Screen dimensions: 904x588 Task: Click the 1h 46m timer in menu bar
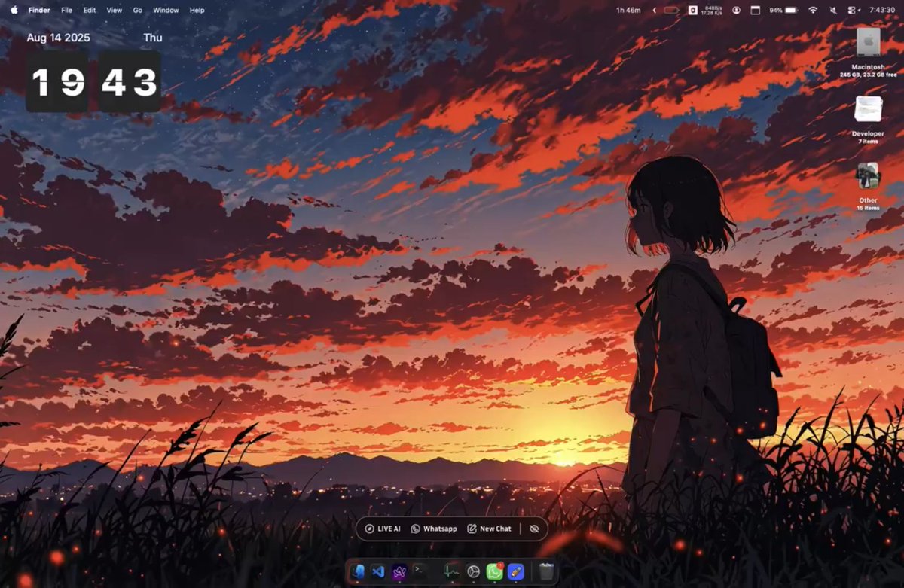(x=628, y=11)
